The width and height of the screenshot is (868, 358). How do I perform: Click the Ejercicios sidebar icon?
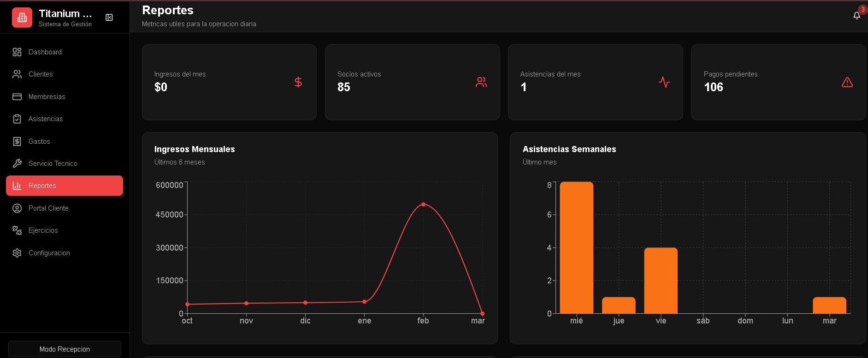[x=17, y=230]
